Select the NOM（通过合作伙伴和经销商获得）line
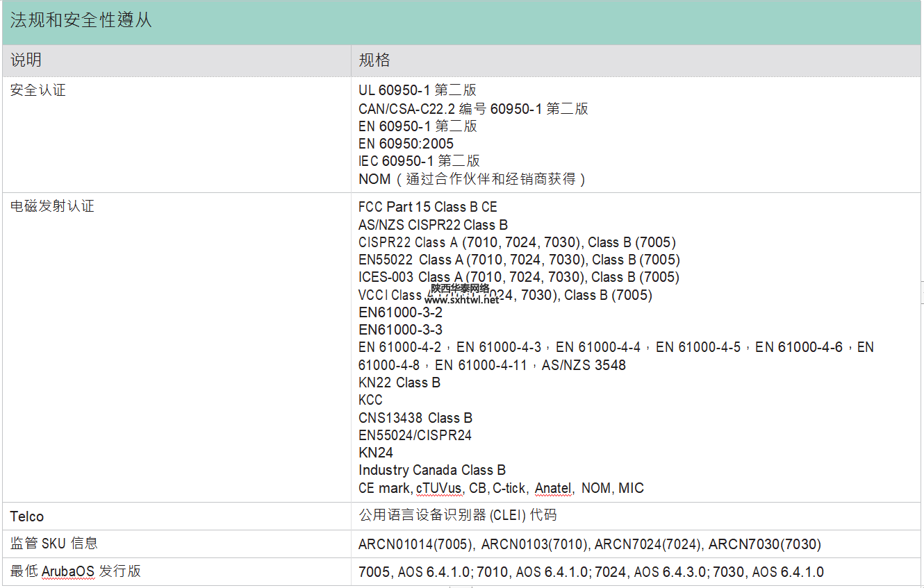This screenshot has width=924, height=588. [x=472, y=179]
